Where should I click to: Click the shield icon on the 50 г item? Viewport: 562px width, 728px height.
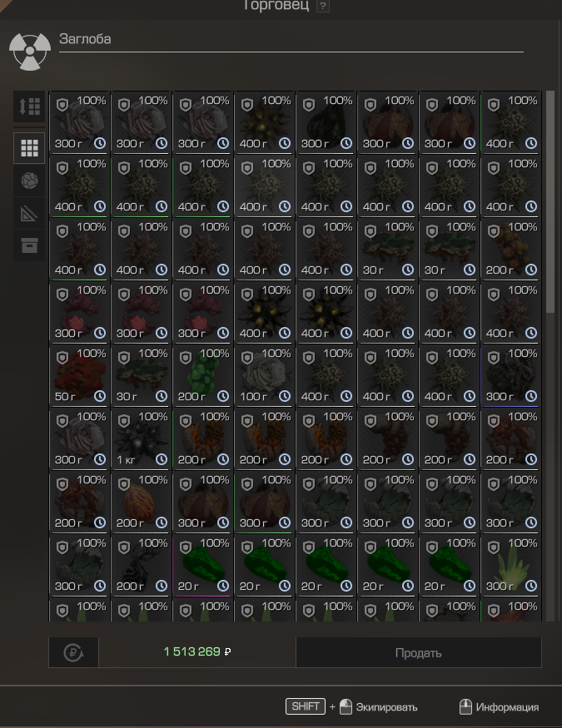pyautogui.click(x=62, y=358)
